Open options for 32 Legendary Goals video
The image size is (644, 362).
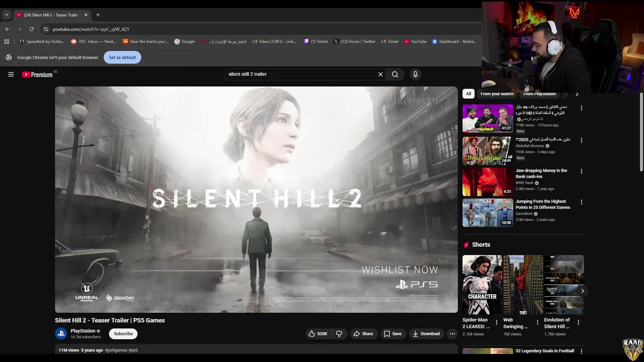pyautogui.click(x=581, y=351)
